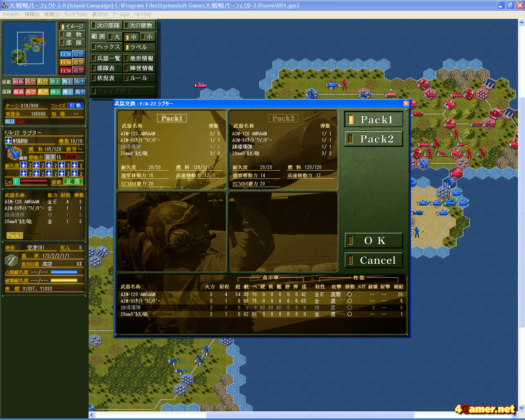Open the 兵器一覧 weapons list
Screen dimensions: 525x420
point(106,58)
